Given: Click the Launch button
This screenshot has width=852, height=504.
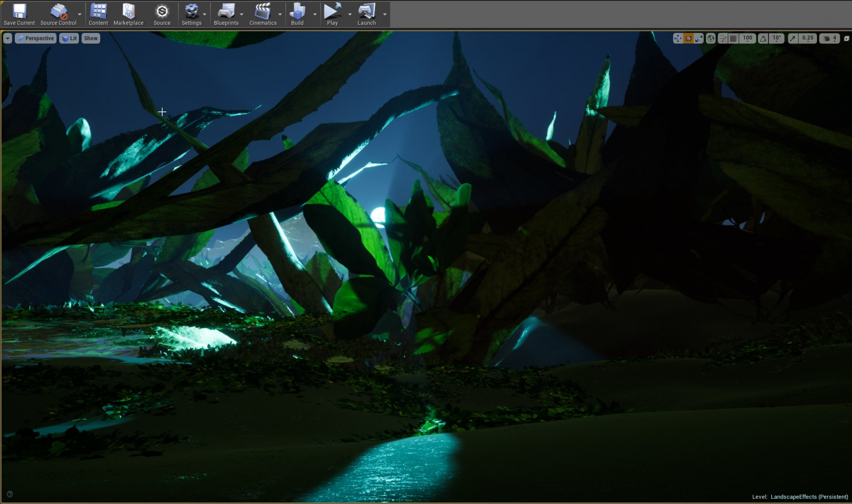Looking at the screenshot, I should click(367, 15).
